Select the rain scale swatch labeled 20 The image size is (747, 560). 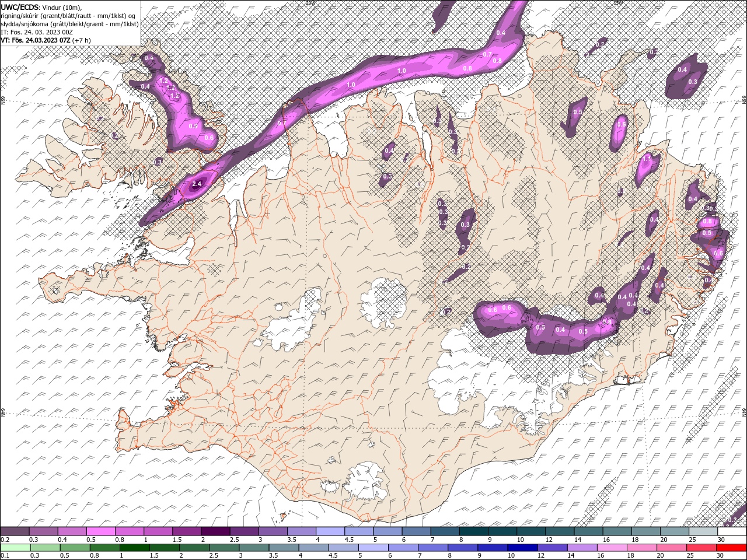coord(672,547)
